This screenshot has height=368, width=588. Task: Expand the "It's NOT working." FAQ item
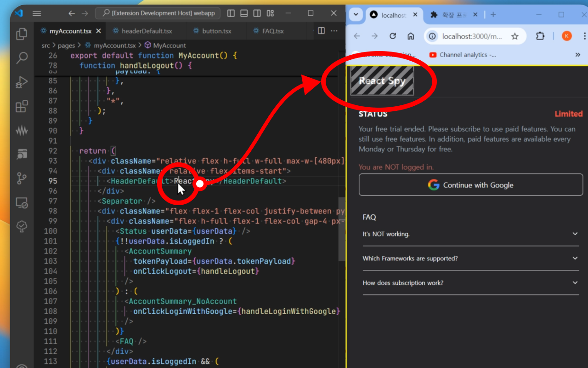click(x=470, y=234)
